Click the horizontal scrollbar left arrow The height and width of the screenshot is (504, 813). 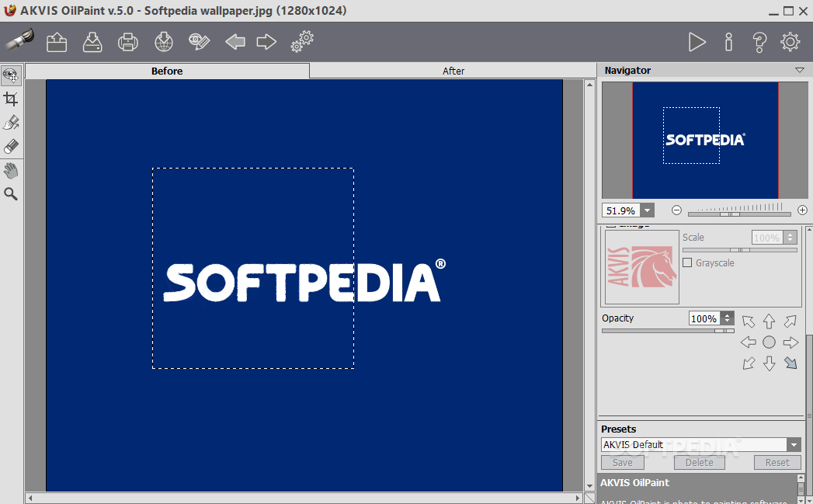click(30, 499)
